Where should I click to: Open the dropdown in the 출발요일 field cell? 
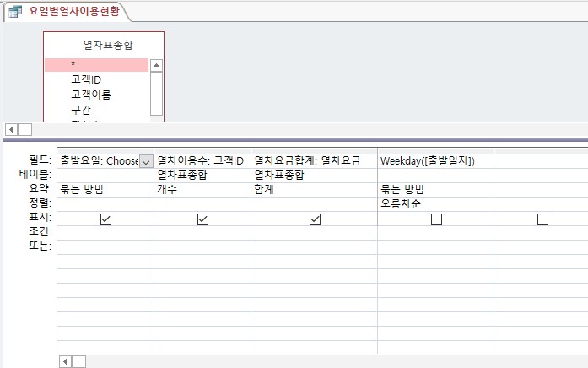(146, 160)
